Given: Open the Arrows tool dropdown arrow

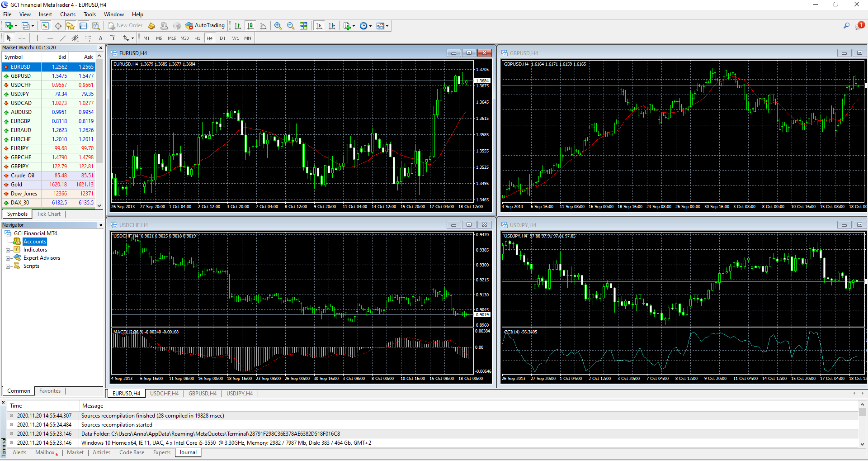Looking at the screenshot, I should [132, 38].
